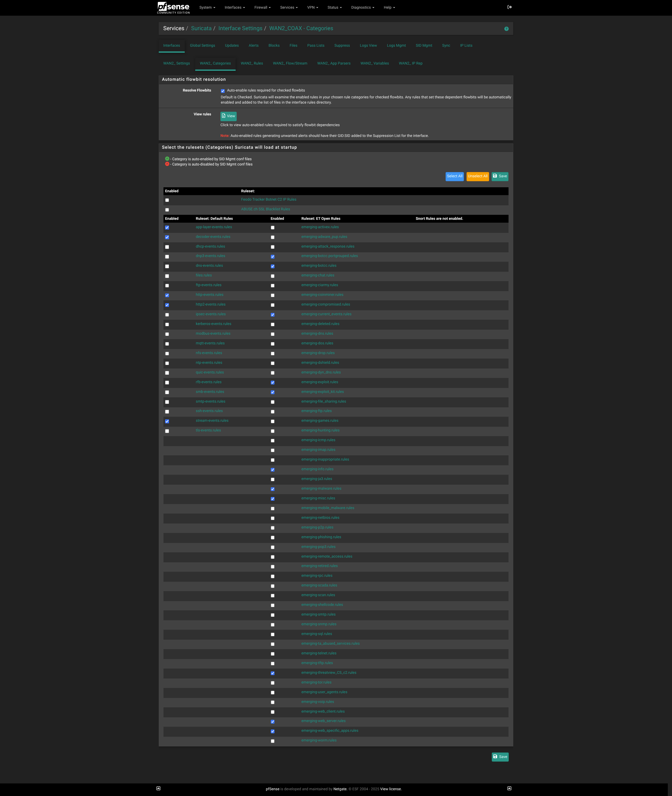Uncheck emerging-info.rules checkbox

[x=272, y=470]
